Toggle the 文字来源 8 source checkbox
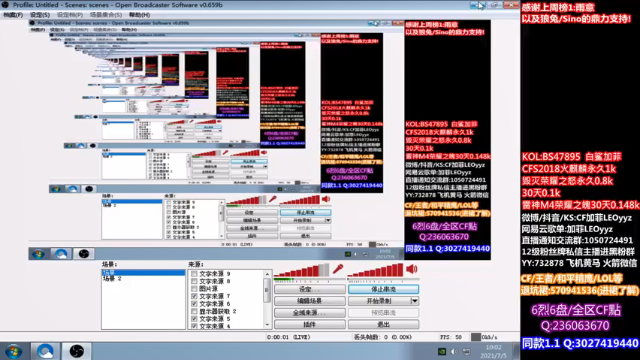Screen dimensions: 640x360 [x=194, y=281]
